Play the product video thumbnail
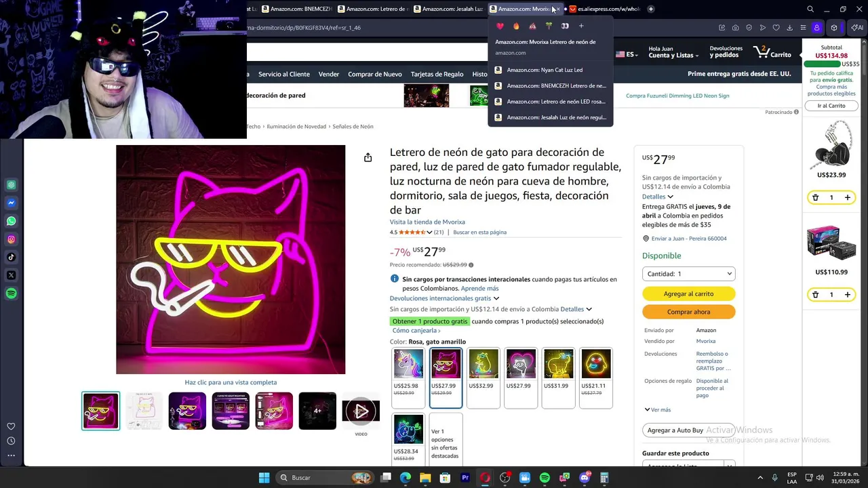The width and height of the screenshot is (868, 488). coord(361,411)
